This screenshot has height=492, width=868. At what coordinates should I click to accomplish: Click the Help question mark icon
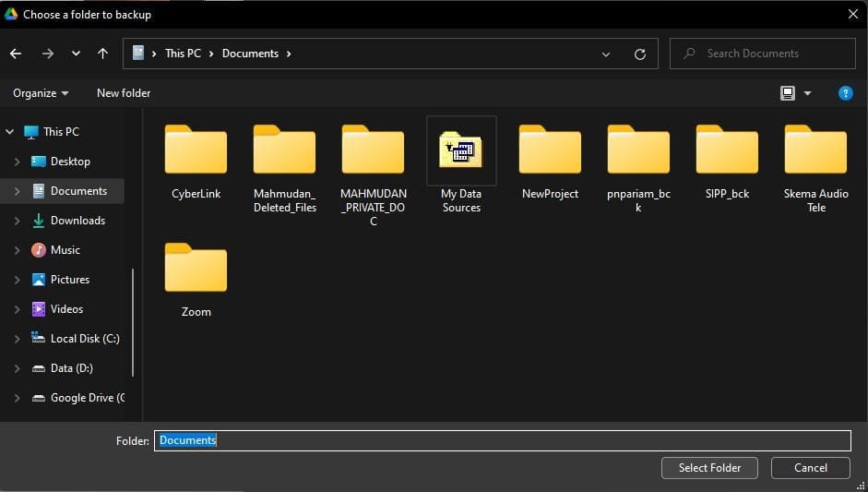coord(844,93)
